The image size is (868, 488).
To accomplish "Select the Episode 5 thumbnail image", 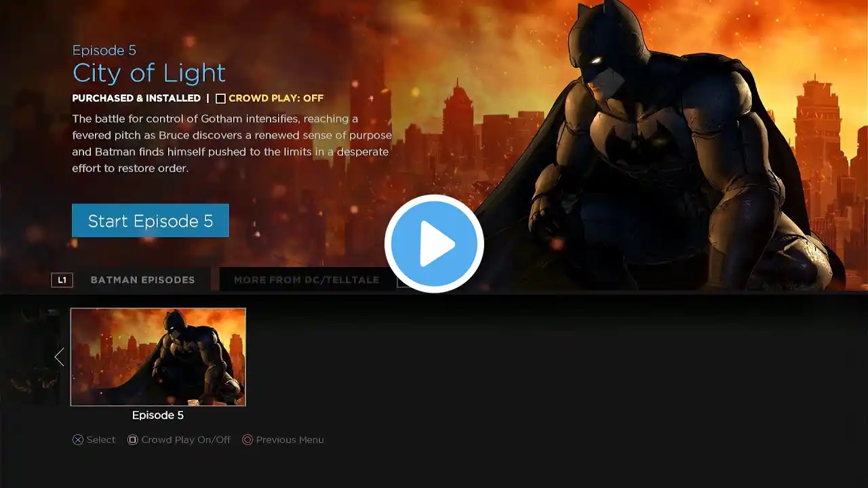I will pos(158,357).
